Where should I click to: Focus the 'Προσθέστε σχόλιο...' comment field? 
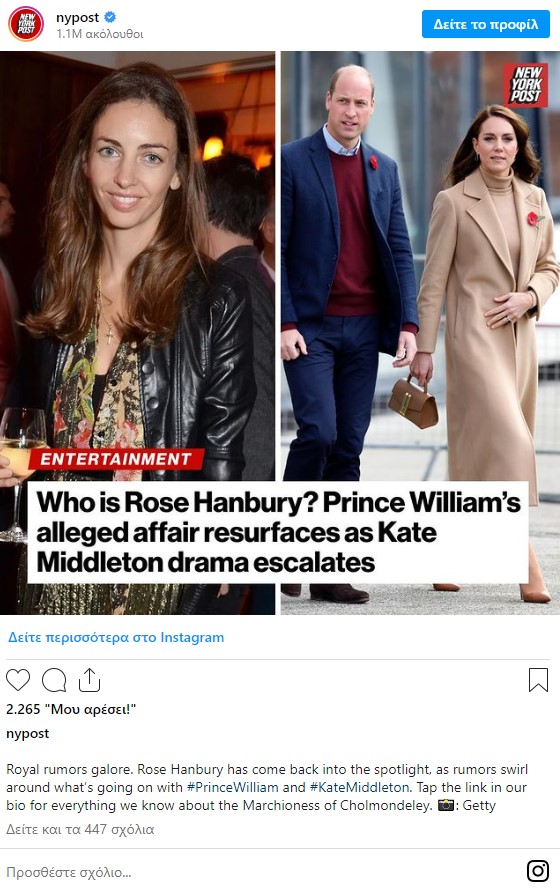(x=262, y=872)
